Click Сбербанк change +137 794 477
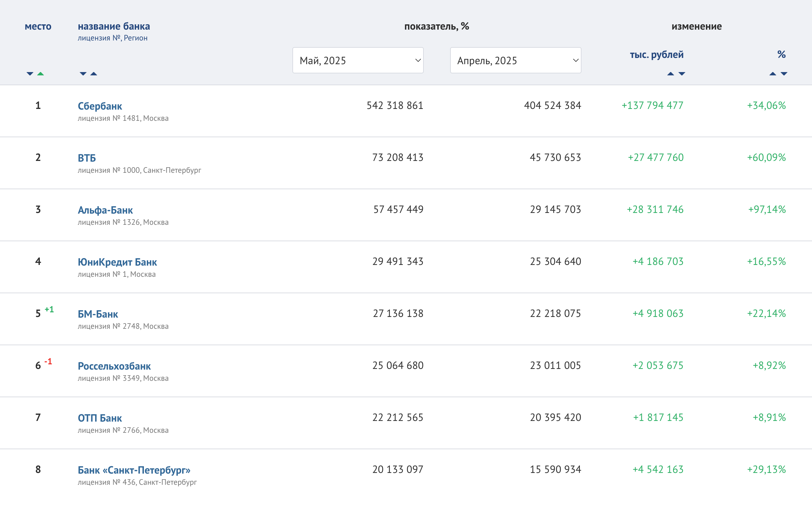Screen dimensions: 812x520 point(653,105)
